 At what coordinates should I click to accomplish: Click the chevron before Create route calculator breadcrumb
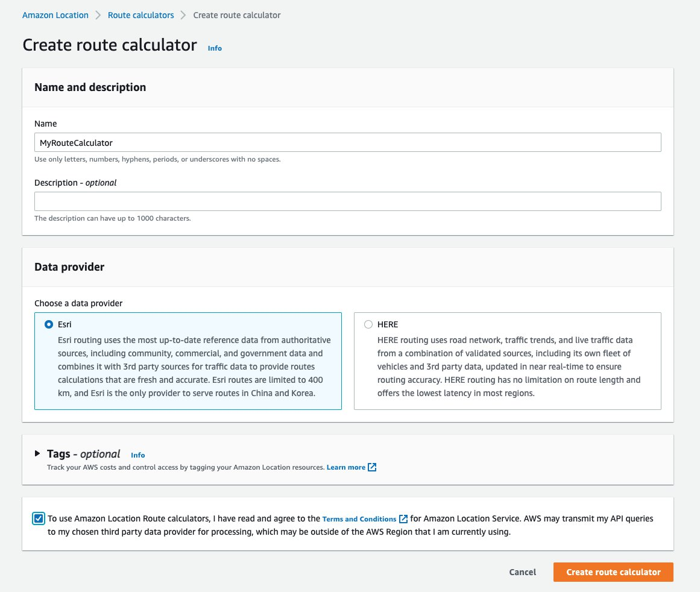pos(184,15)
